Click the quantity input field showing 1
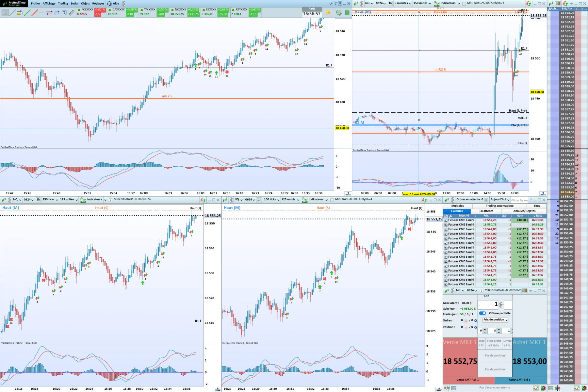 tap(488, 304)
